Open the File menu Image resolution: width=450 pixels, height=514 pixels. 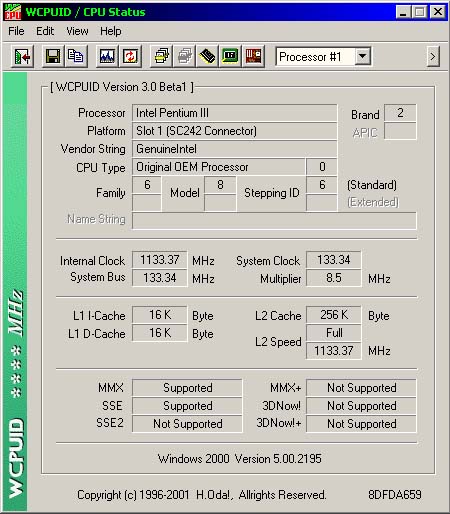point(16,31)
